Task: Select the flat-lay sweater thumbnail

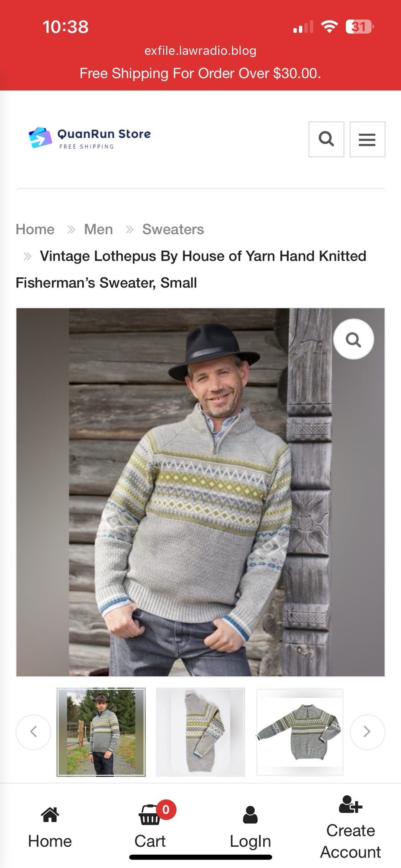Action: [x=300, y=732]
